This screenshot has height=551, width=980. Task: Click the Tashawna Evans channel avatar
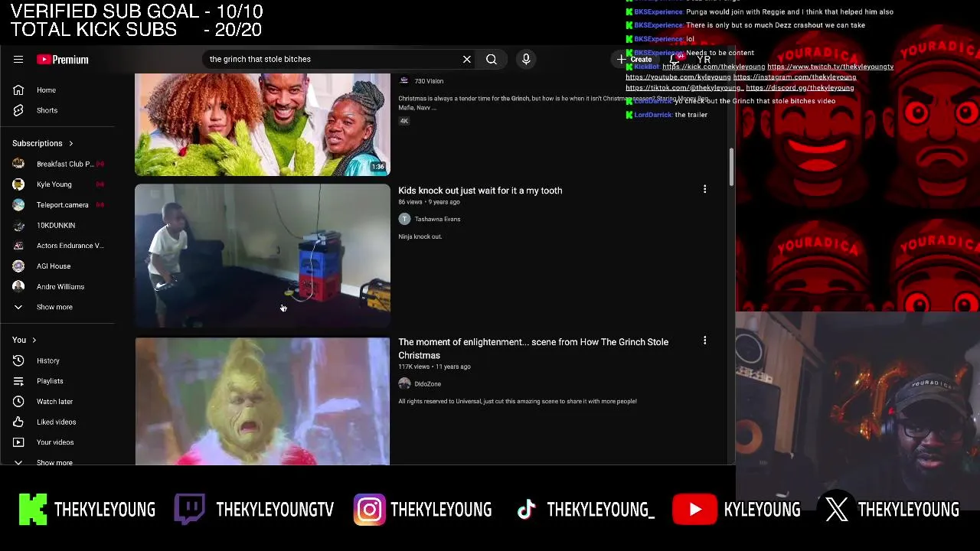pyautogui.click(x=404, y=219)
